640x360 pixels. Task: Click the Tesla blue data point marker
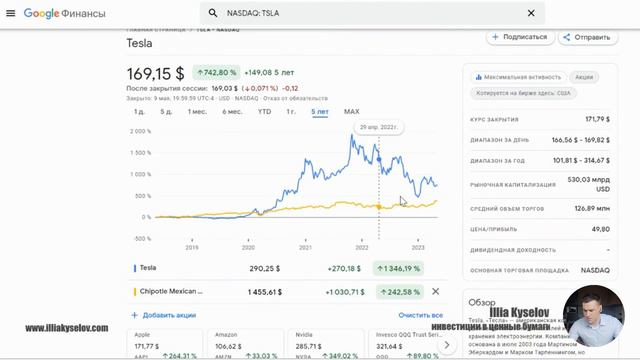coord(379,160)
